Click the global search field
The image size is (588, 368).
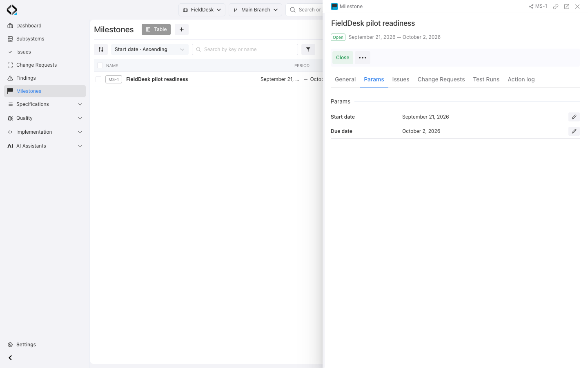(304, 10)
